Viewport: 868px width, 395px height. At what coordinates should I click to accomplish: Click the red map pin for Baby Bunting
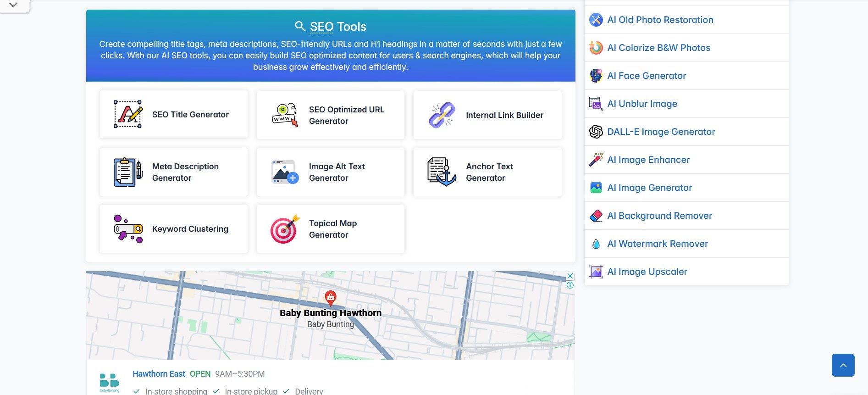[x=330, y=298]
